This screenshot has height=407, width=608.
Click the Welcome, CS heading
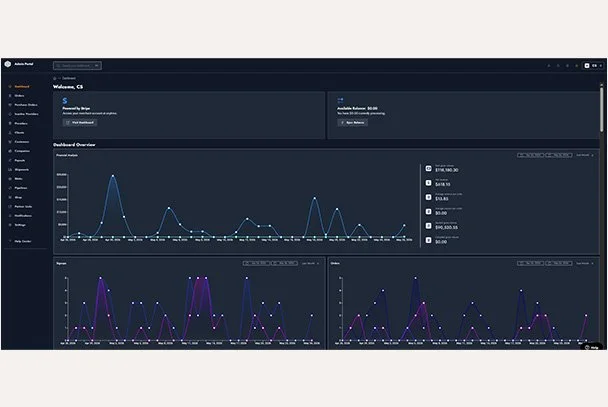tap(68, 87)
